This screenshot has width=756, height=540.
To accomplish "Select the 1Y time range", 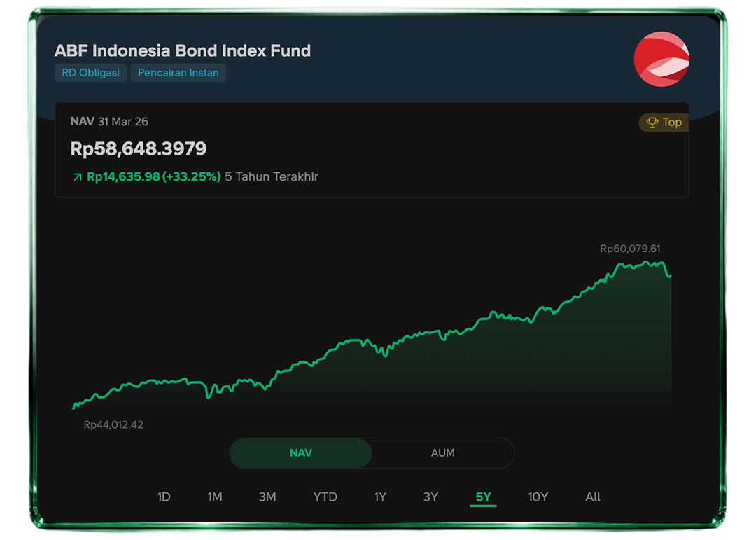I will pyautogui.click(x=380, y=497).
